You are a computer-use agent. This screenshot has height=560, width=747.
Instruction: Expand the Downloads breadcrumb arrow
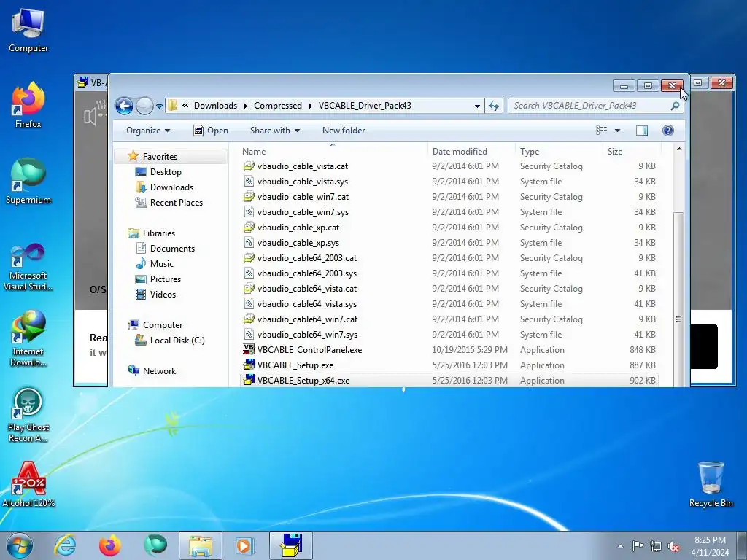245,106
